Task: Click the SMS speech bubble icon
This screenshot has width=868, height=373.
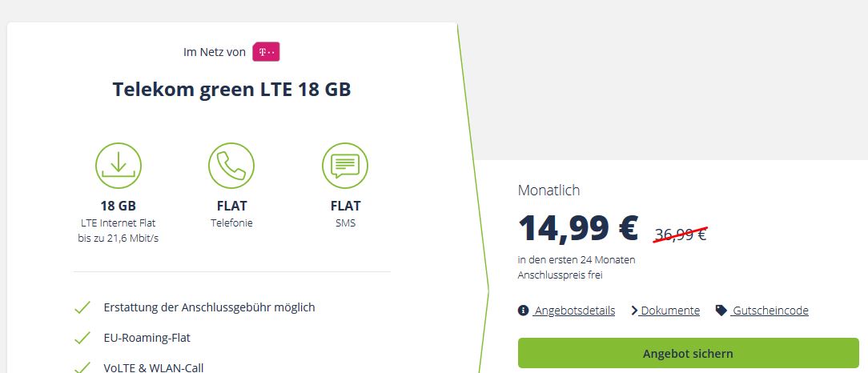Action: tap(345, 166)
